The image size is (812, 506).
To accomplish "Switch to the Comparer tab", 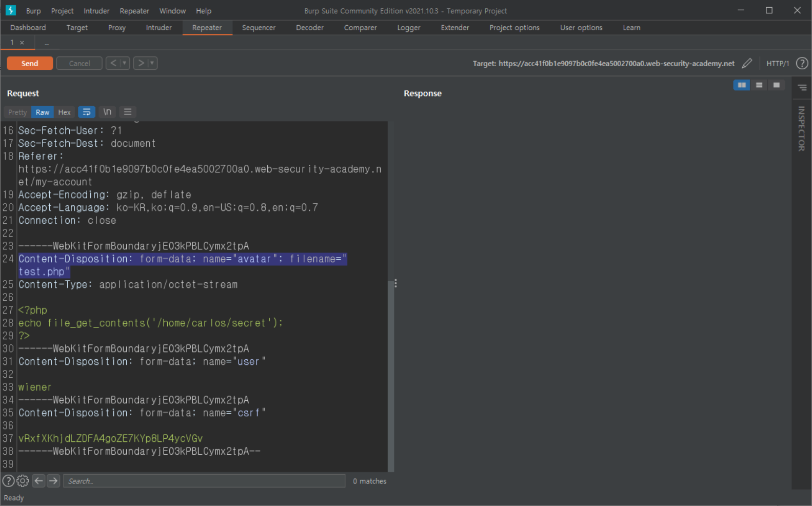I will click(x=360, y=28).
